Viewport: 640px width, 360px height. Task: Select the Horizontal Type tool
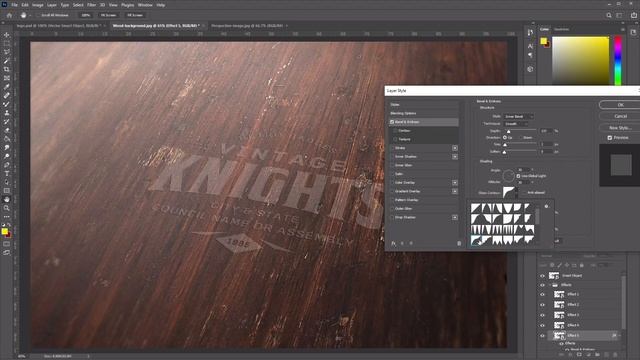point(7,173)
